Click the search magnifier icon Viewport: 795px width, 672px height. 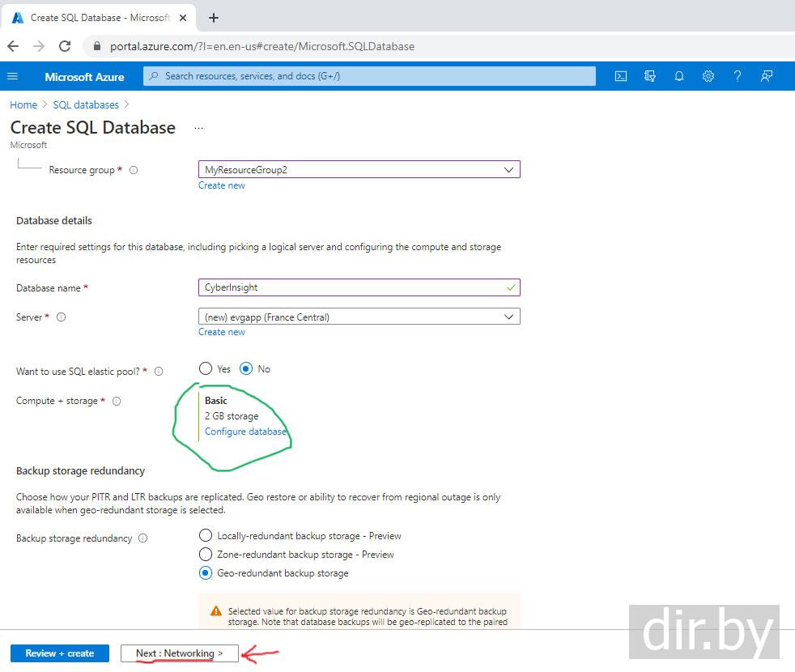coord(154,76)
